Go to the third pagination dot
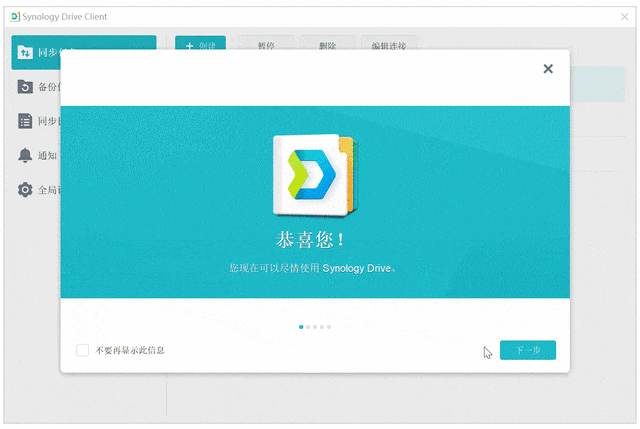The image size is (640, 429). coord(315,327)
